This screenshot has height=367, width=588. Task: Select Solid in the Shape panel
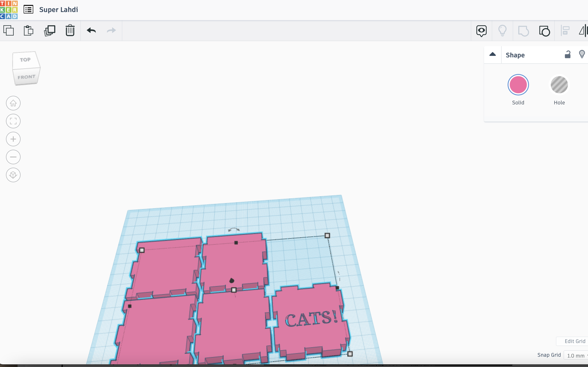coord(518,85)
